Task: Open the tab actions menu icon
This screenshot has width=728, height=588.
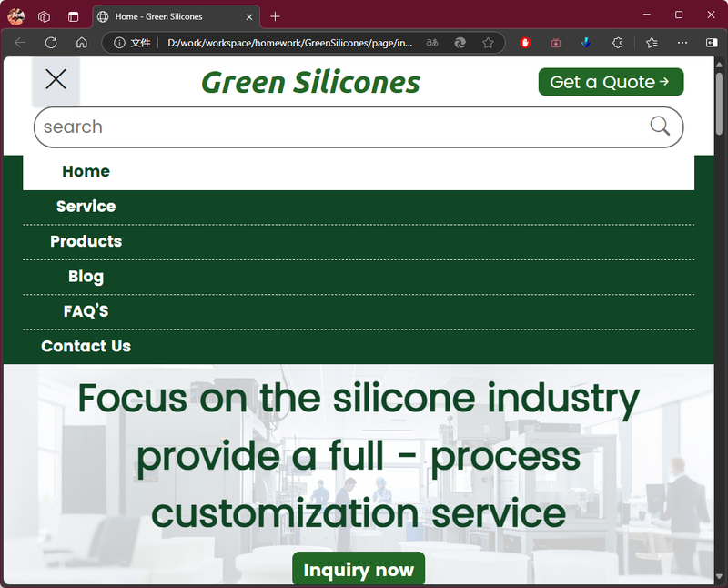Action: coord(74,16)
